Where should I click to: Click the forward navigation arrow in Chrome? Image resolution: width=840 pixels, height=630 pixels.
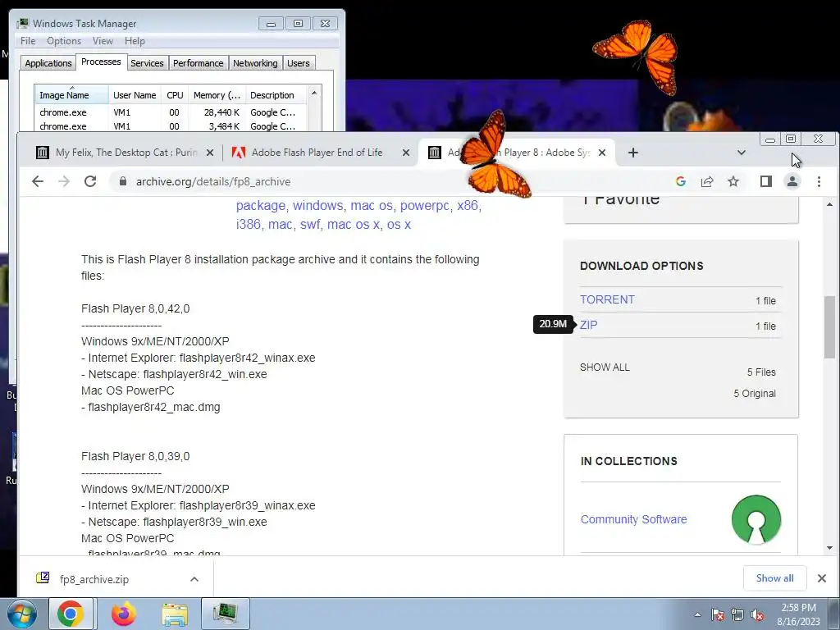[64, 181]
